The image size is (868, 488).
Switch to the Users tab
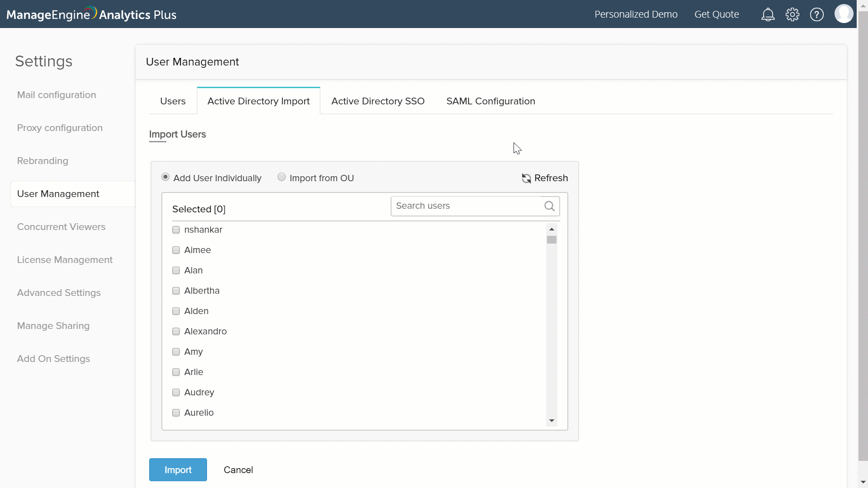[172, 101]
